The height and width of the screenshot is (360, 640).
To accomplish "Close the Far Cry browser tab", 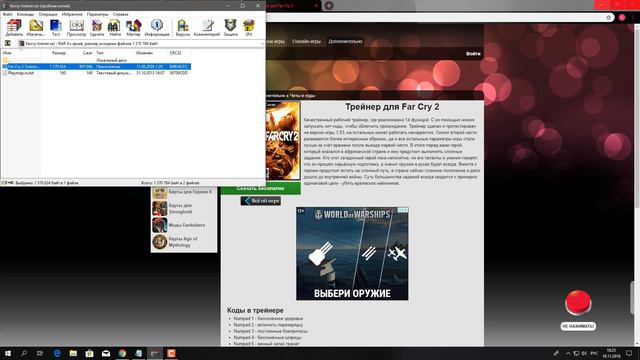I will pos(316,6).
